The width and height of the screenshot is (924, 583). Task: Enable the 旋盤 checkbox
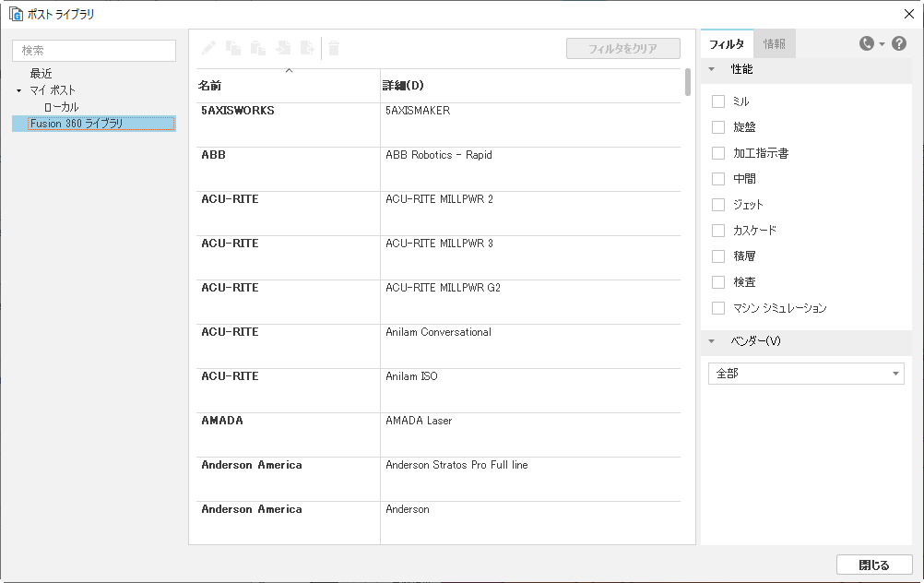pyautogui.click(x=717, y=127)
